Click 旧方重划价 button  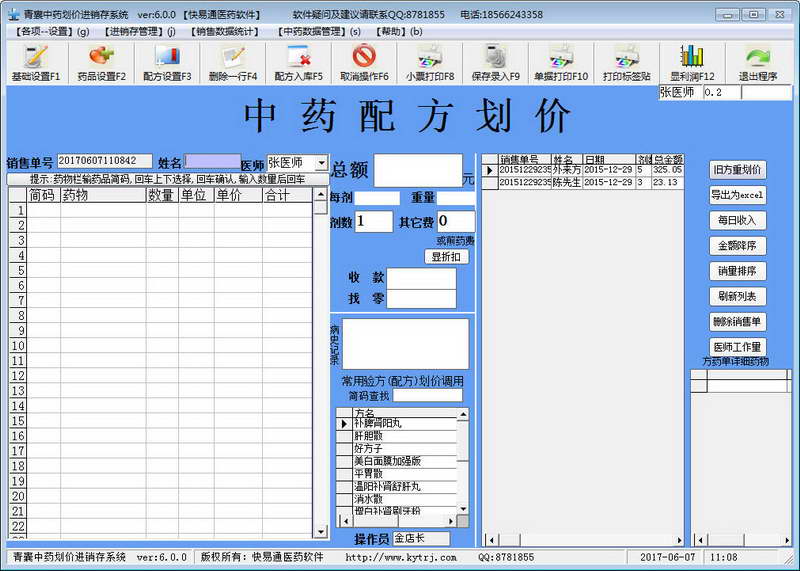pyautogui.click(x=737, y=170)
